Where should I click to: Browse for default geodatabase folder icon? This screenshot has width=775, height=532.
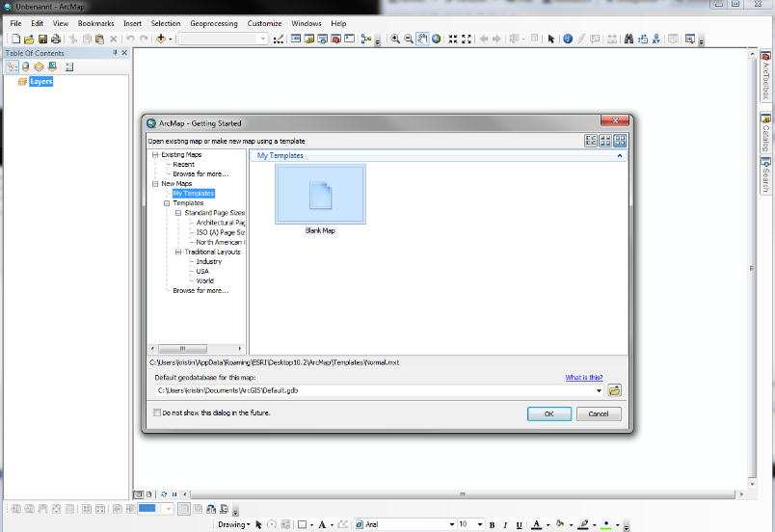pos(614,390)
